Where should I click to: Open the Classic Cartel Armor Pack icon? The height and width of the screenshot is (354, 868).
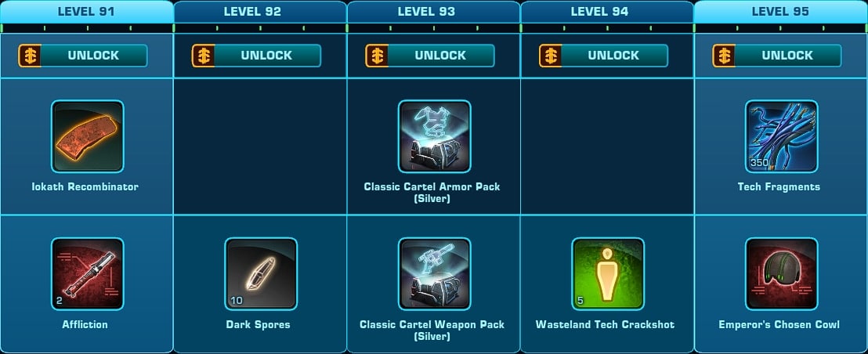435,136
